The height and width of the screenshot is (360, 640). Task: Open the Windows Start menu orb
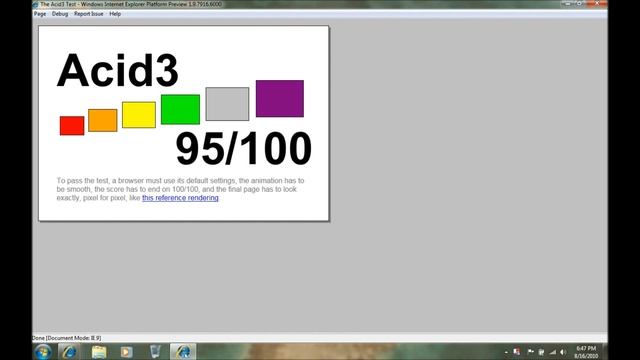point(43,351)
